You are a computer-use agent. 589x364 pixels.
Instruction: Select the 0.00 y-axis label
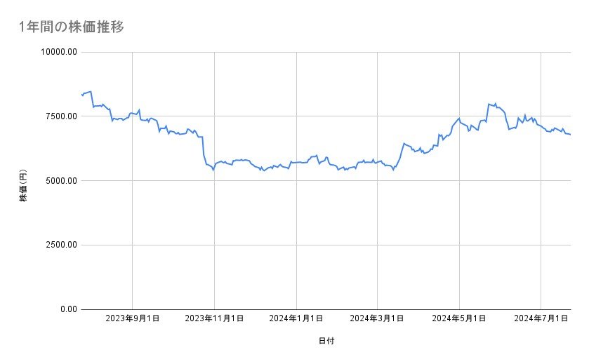click(x=67, y=309)
